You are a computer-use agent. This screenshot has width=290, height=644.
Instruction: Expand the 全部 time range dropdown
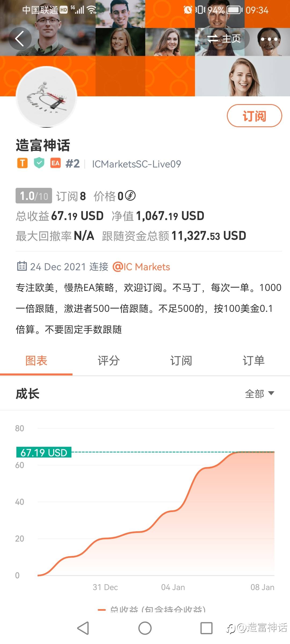click(259, 394)
